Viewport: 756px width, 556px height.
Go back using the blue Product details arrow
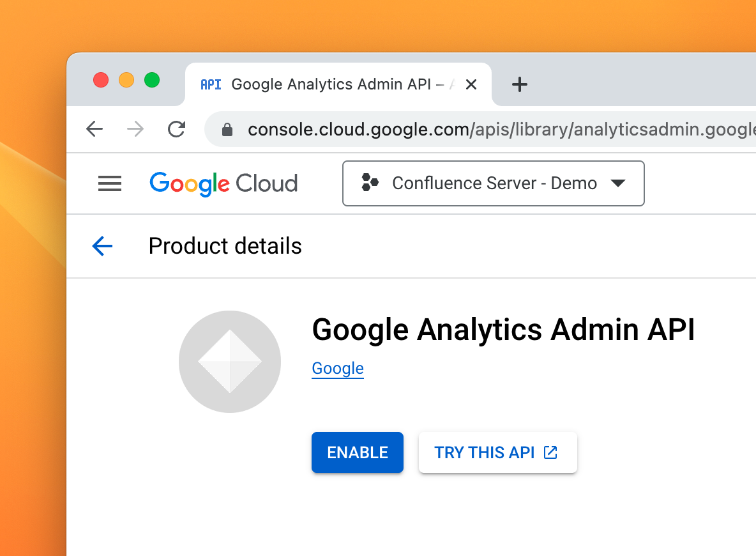[102, 246]
